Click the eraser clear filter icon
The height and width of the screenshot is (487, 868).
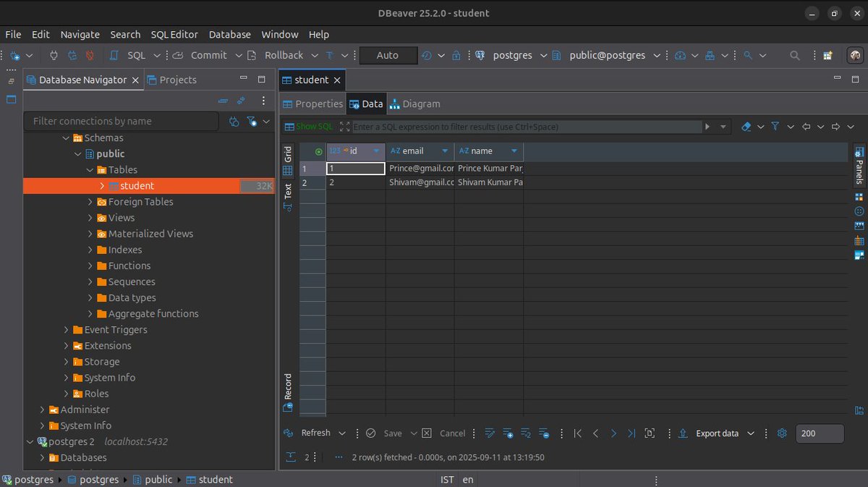click(746, 127)
